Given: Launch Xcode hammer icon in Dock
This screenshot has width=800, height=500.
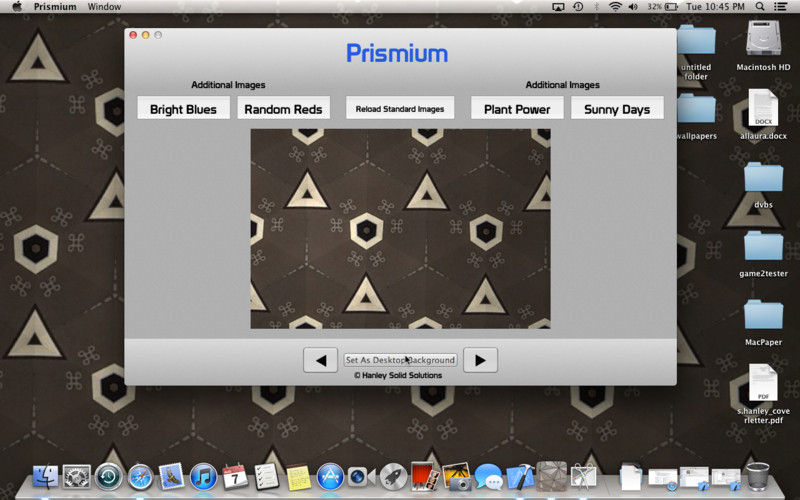Looking at the screenshot, I should point(520,477).
